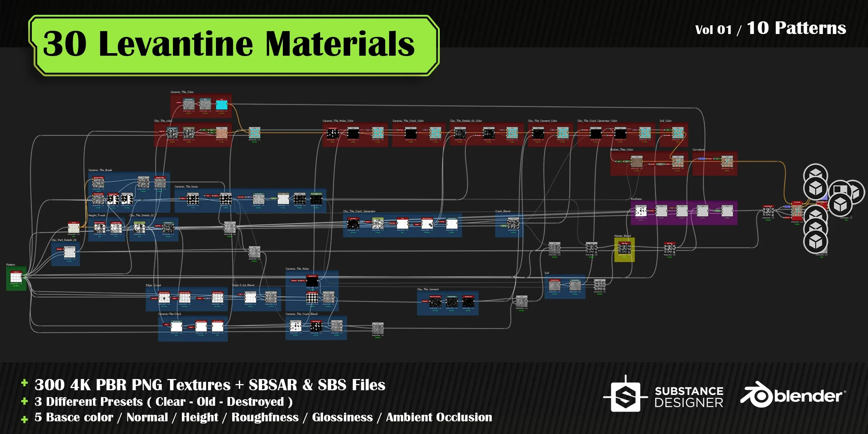The width and height of the screenshot is (868, 434).
Task: Select the spotted first node in the purple Roufness frame
Action: 641,211
